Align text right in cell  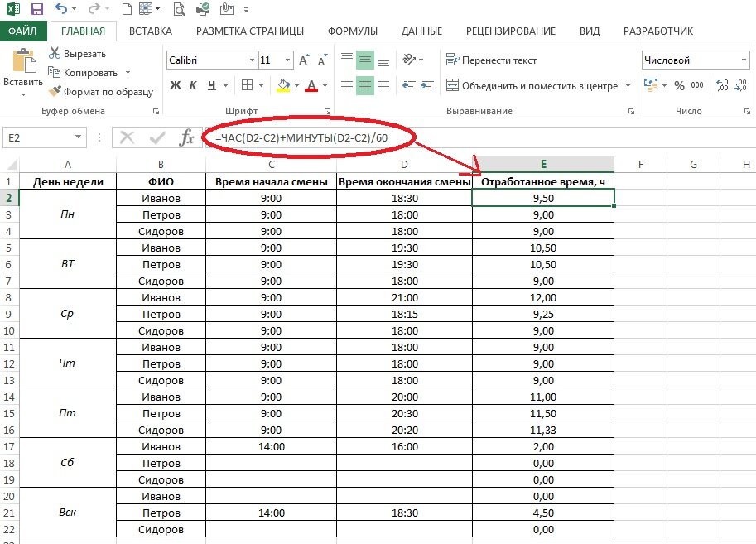383,85
